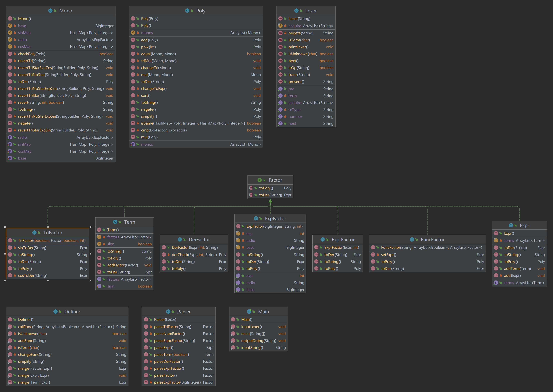Select parseTriFactor(String) method in Parser
553x392 pixels.
coord(173,327)
